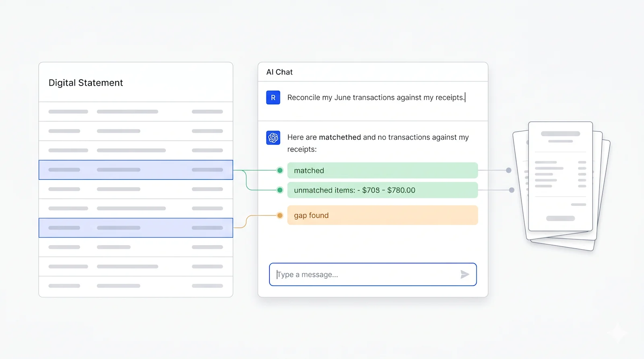Click the AI assistant logo icon

click(273, 138)
